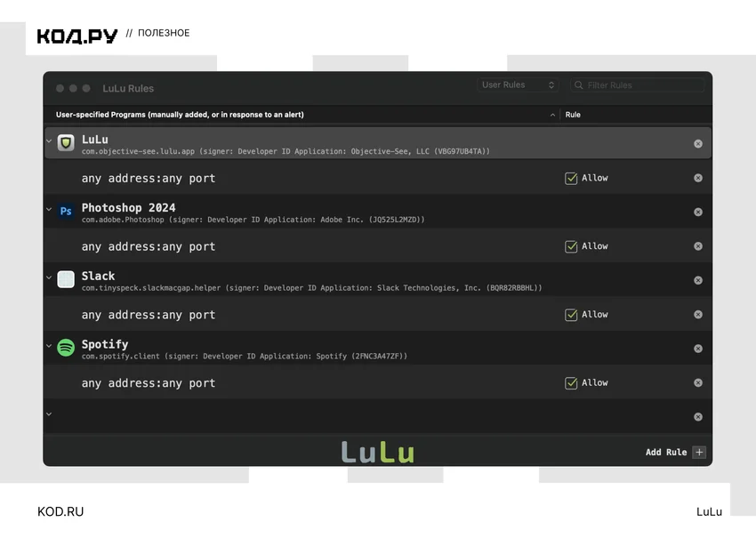Delete Spotify's any address rule
Viewport: 756px width, 538px height.
697,382
